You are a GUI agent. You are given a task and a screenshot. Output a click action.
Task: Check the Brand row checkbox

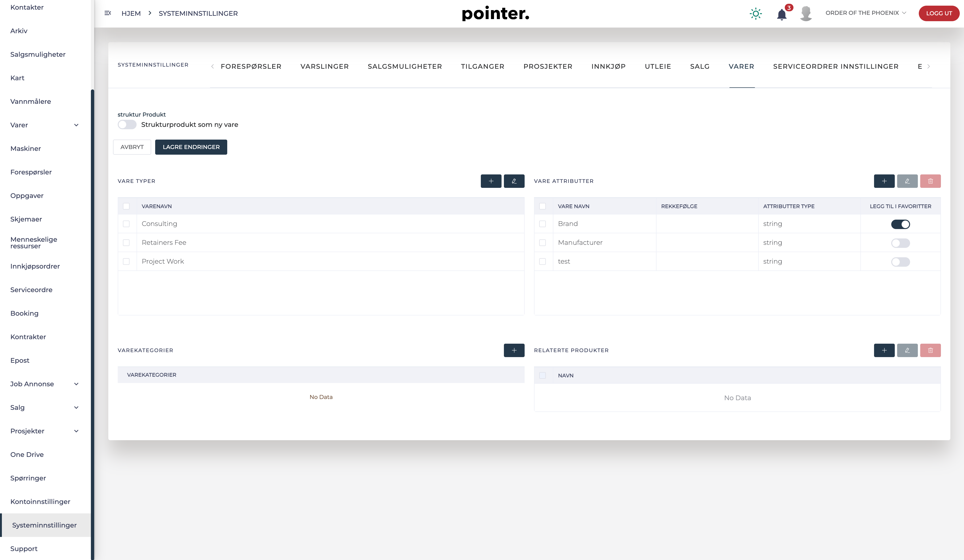[x=543, y=224]
